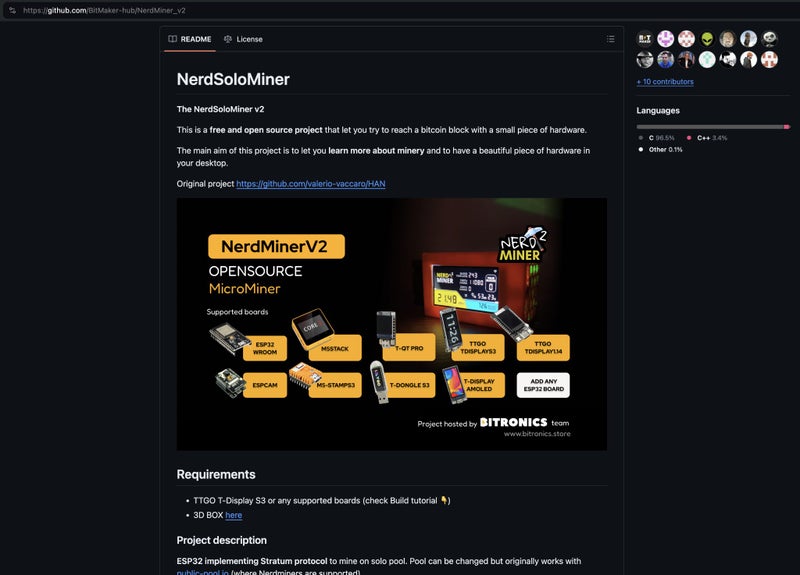Open the green alien contributor avatar
Viewport: 800px width, 575px height.
[x=707, y=39]
